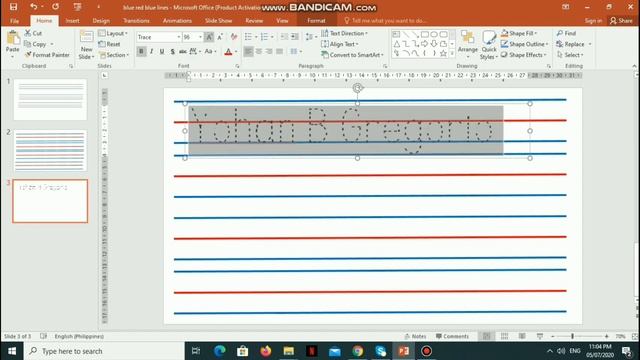Open Netflix app in the taskbar

312,351
